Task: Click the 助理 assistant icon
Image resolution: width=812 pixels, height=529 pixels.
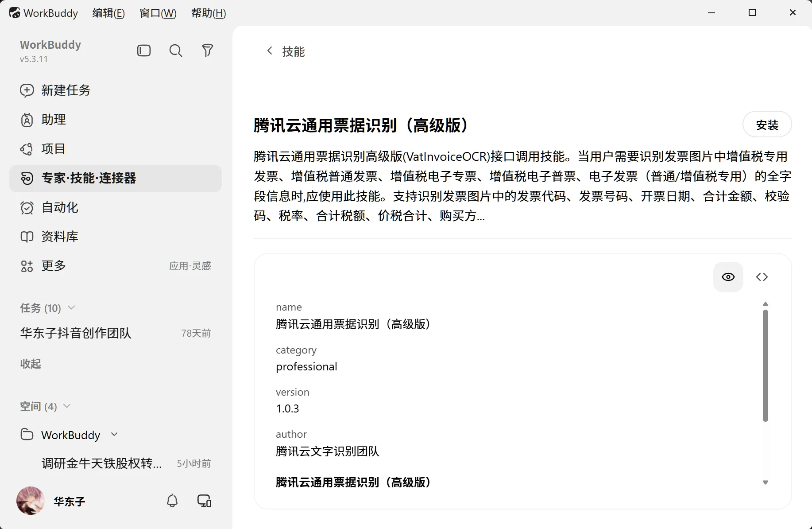Action: 27,120
